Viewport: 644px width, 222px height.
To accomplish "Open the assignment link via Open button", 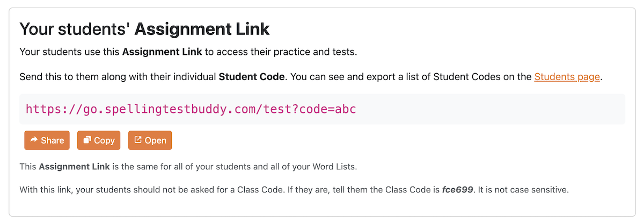I will click(150, 140).
